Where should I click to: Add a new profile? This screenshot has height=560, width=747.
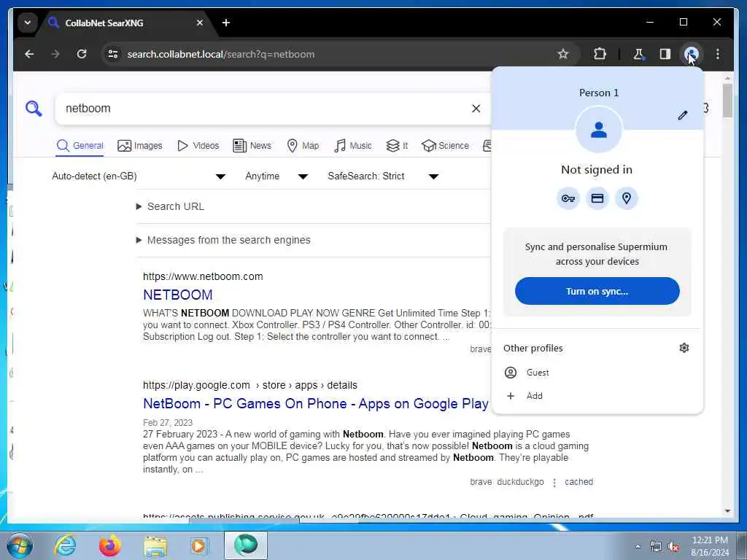597,396
